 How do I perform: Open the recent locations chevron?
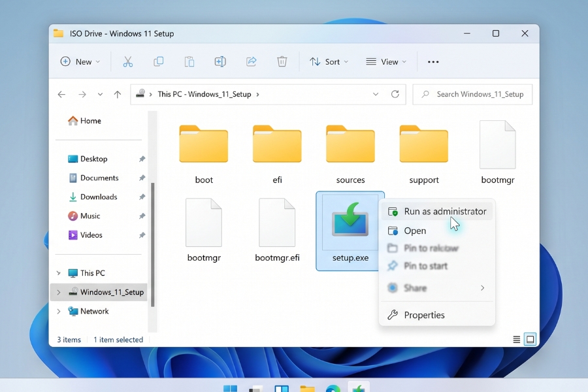click(x=100, y=95)
